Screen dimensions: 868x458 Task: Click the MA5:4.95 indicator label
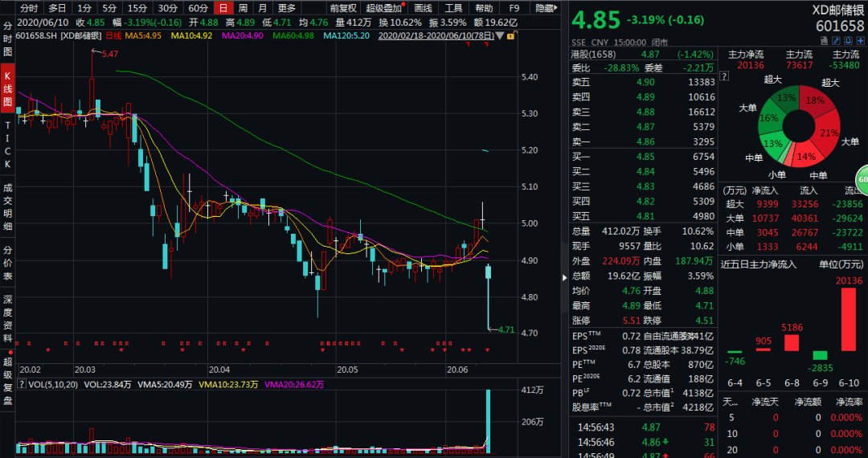143,36
